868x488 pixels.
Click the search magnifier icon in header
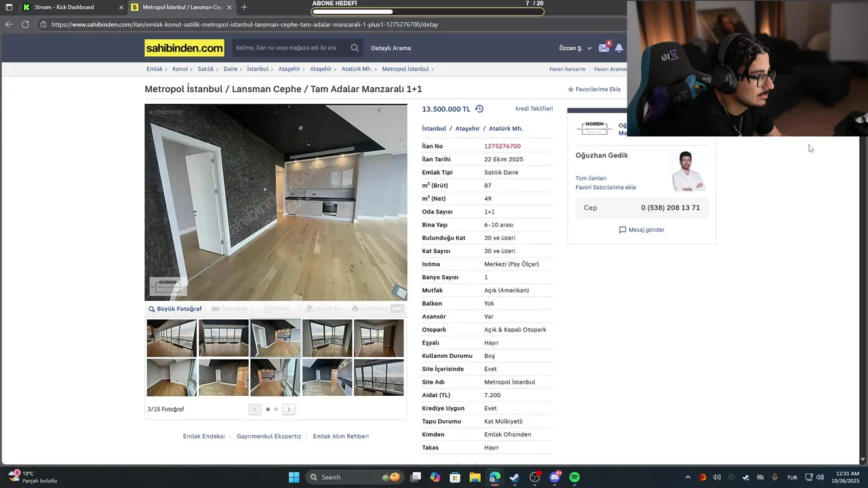click(x=355, y=48)
